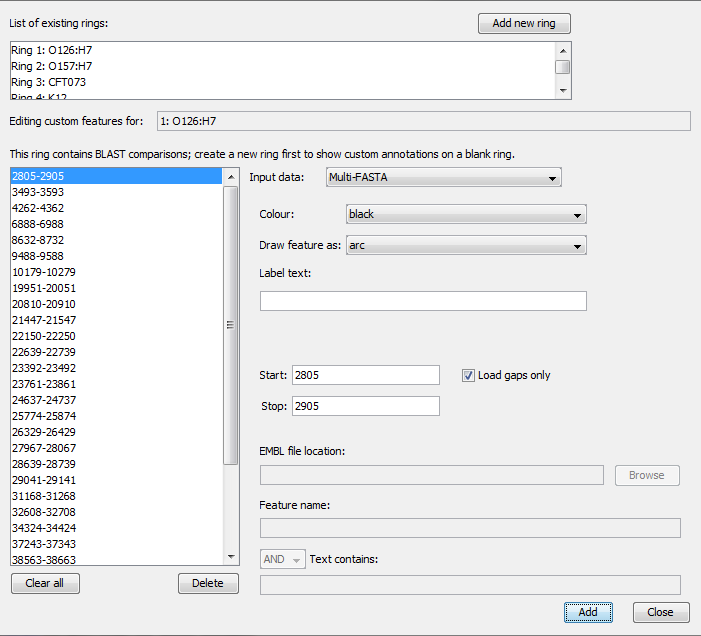Open the Draw feature as dropdown
Viewport: 701px width, 636px height.
point(466,245)
